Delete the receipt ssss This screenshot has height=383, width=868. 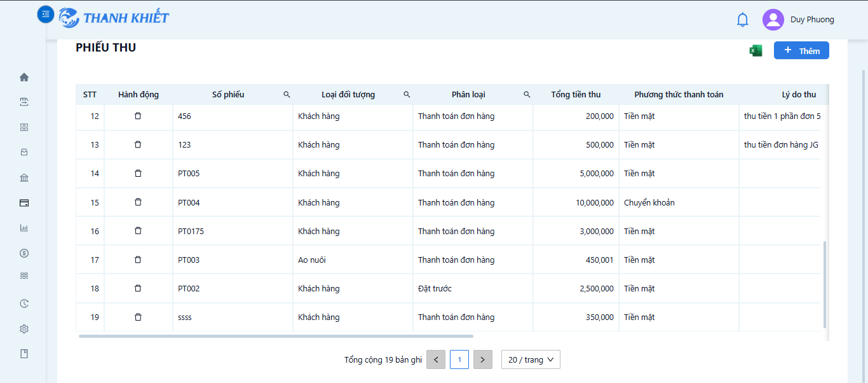tap(138, 316)
